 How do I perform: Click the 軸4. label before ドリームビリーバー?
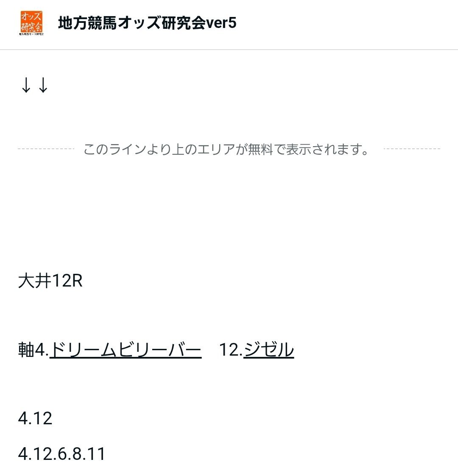pyautogui.click(x=34, y=350)
